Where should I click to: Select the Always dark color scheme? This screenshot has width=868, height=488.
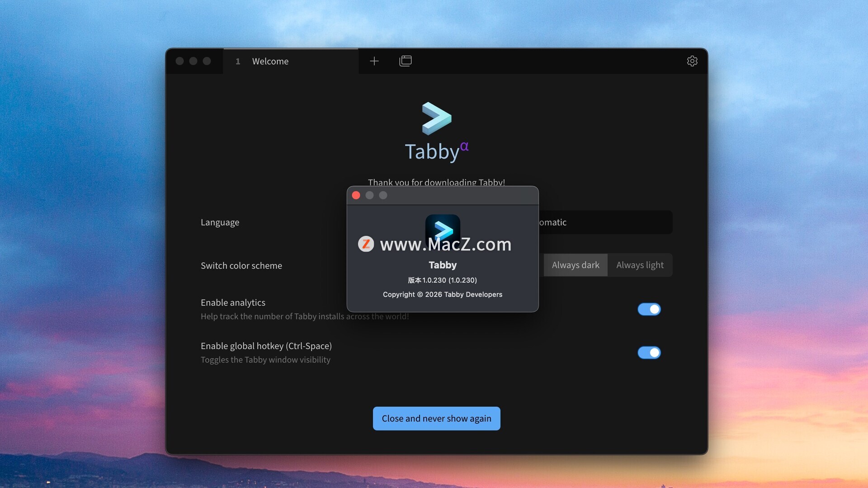(x=575, y=265)
